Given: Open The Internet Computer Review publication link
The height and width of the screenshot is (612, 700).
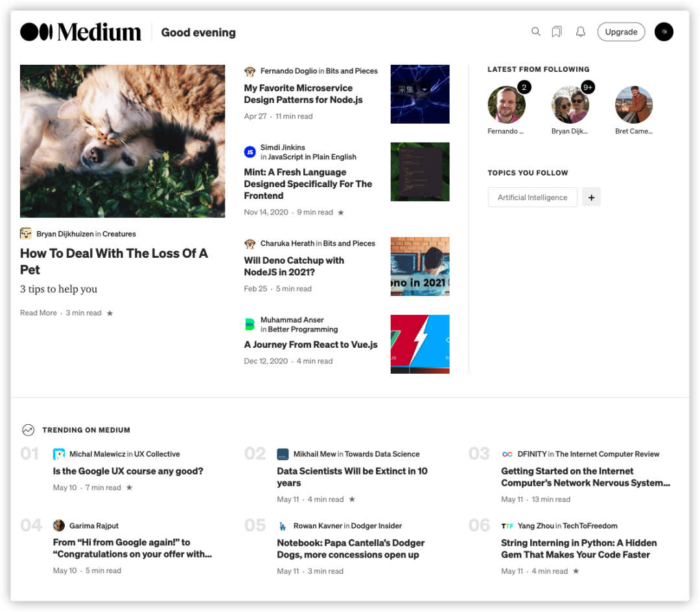Looking at the screenshot, I should [607, 454].
